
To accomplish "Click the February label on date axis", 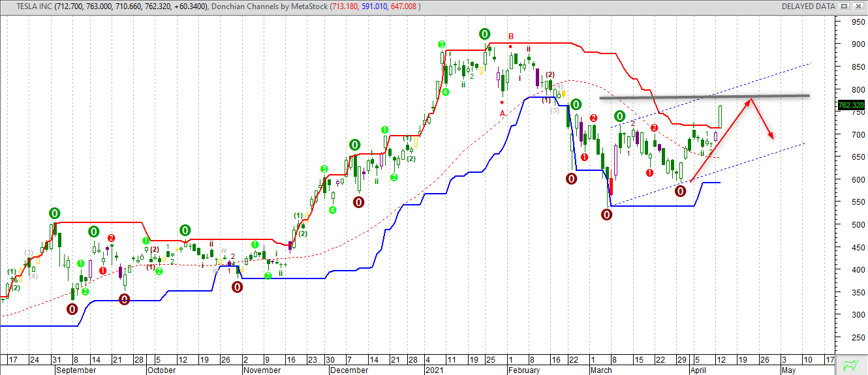I will point(523,370).
